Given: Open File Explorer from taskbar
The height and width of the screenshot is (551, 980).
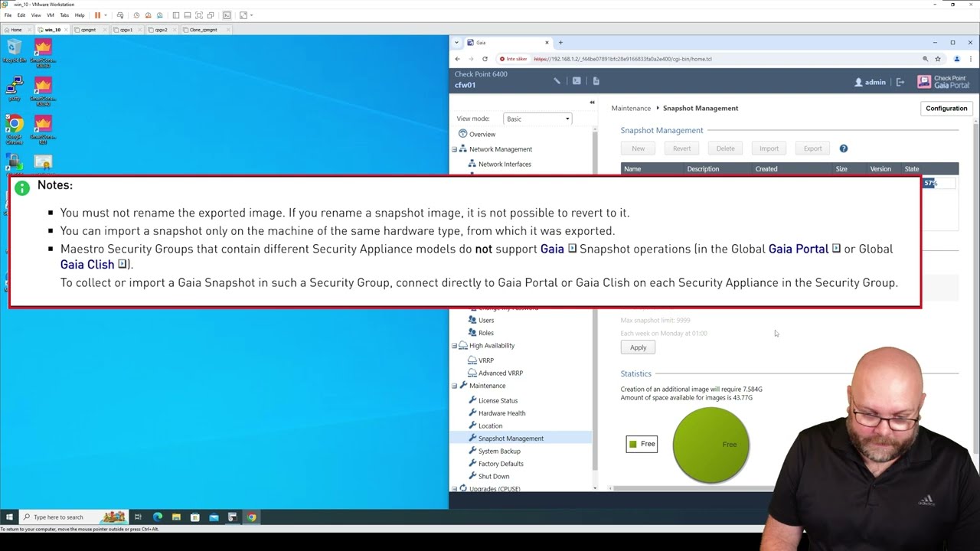Looking at the screenshot, I should pyautogui.click(x=176, y=517).
